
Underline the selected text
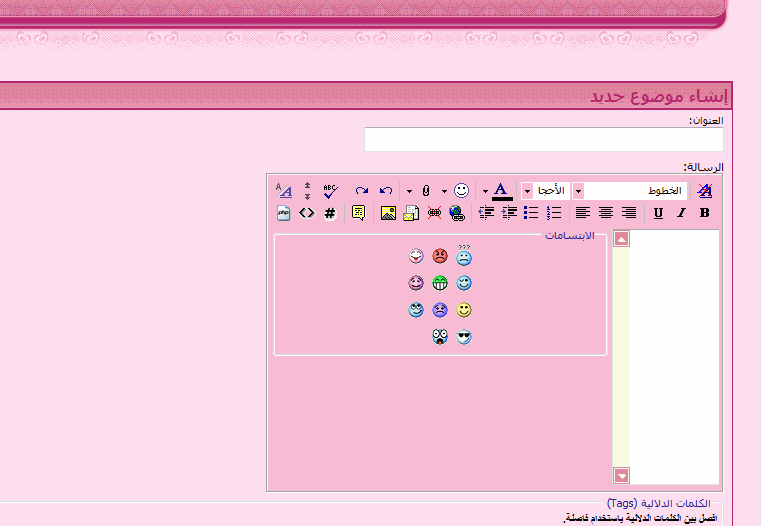point(658,213)
